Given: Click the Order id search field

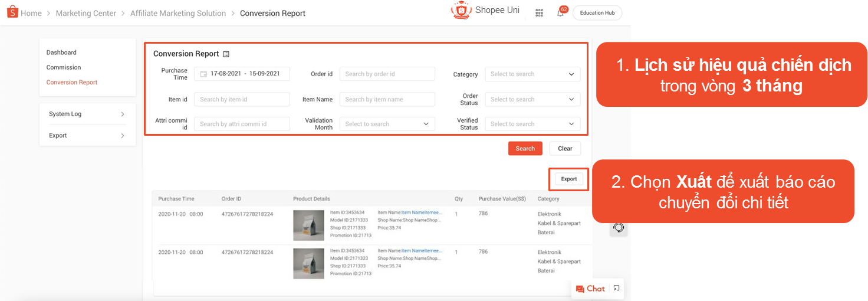Looking at the screenshot, I should pyautogui.click(x=387, y=74).
